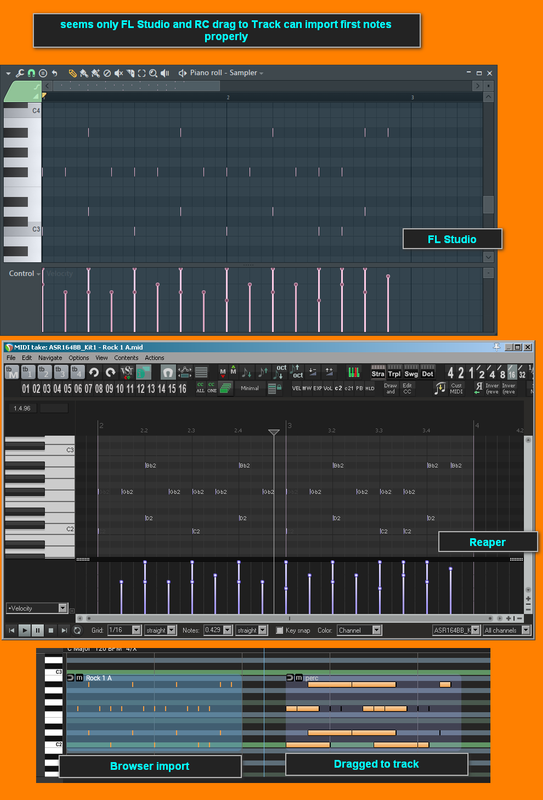Image resolution: width=543 pixels, height=800 pixels.
Task: Click the lock icon beside Minimal in Reaper
Action: tap(274, 389)
